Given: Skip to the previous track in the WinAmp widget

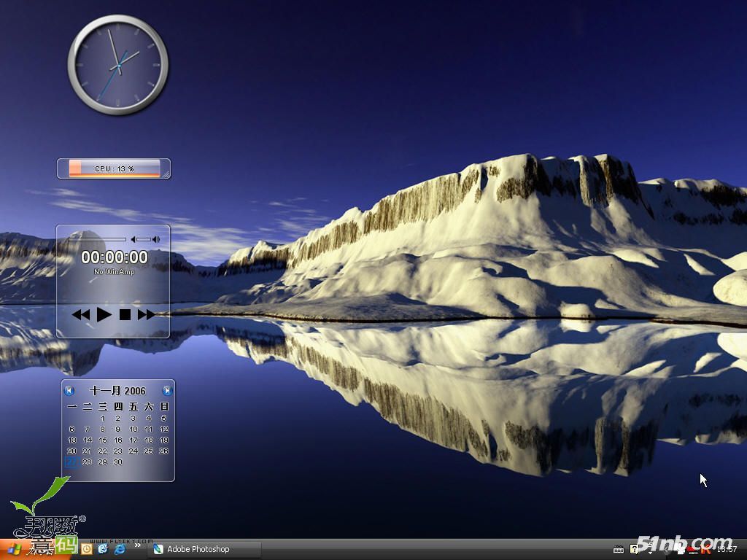Looking at the screenshot, I should (x=81, y=314).
